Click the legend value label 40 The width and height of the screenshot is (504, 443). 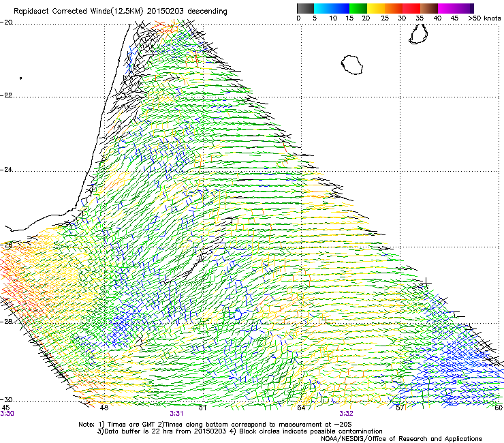point(437,18)
